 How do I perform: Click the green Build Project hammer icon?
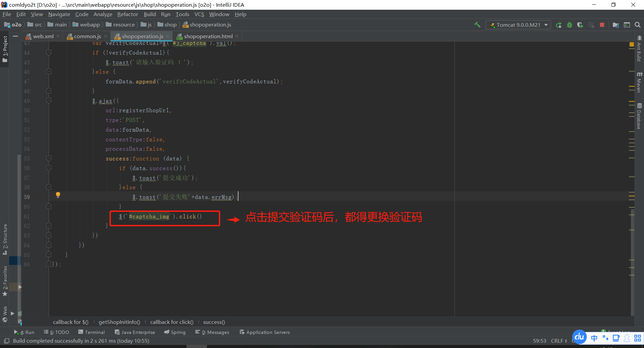point(477,25)
